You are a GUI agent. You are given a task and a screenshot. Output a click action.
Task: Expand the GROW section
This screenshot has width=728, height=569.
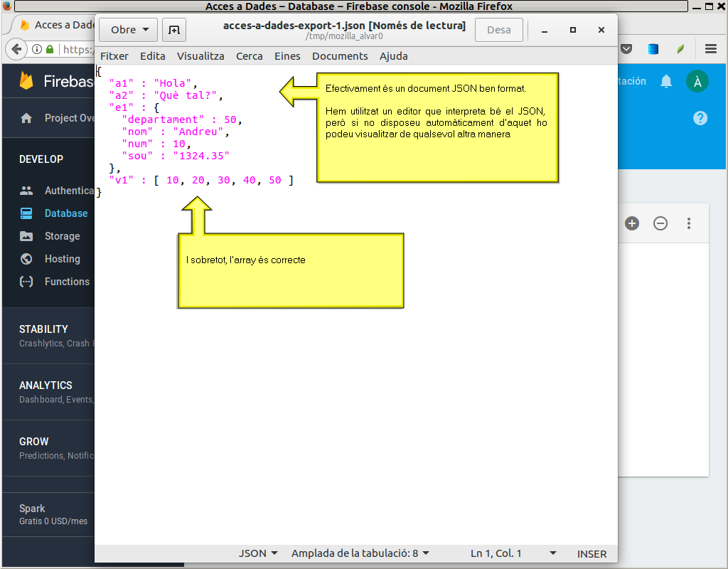[48, 448]
